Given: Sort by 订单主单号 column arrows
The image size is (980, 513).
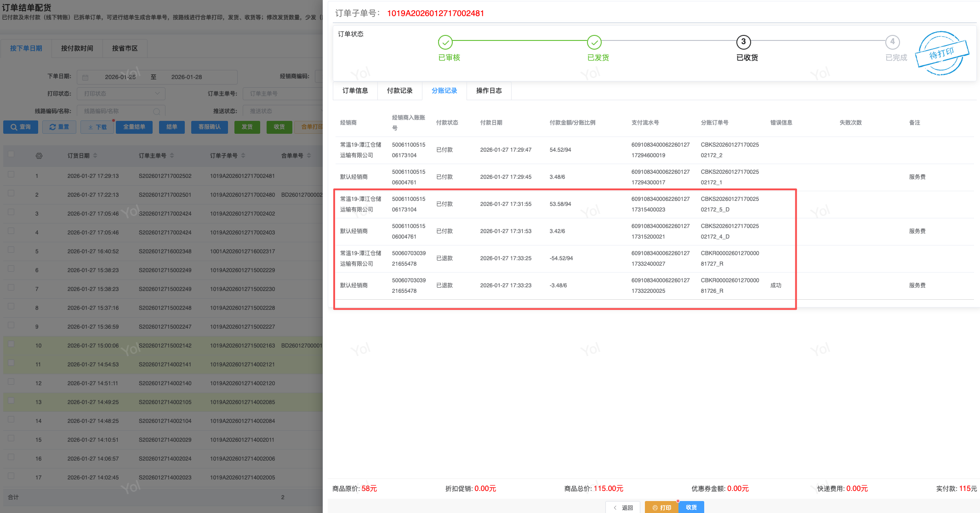Looking at the screenshot, I should (172, 156).
